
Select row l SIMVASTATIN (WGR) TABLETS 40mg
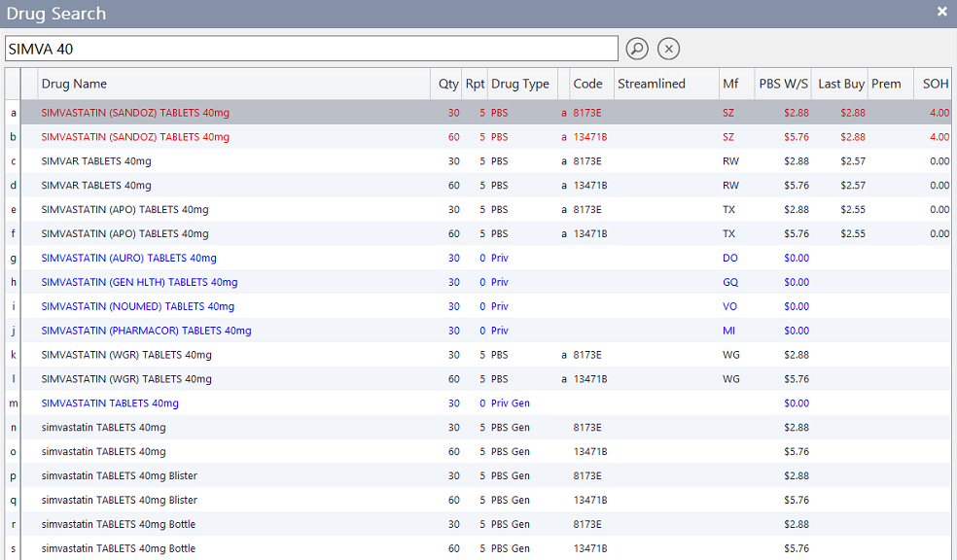pos(478,379)
